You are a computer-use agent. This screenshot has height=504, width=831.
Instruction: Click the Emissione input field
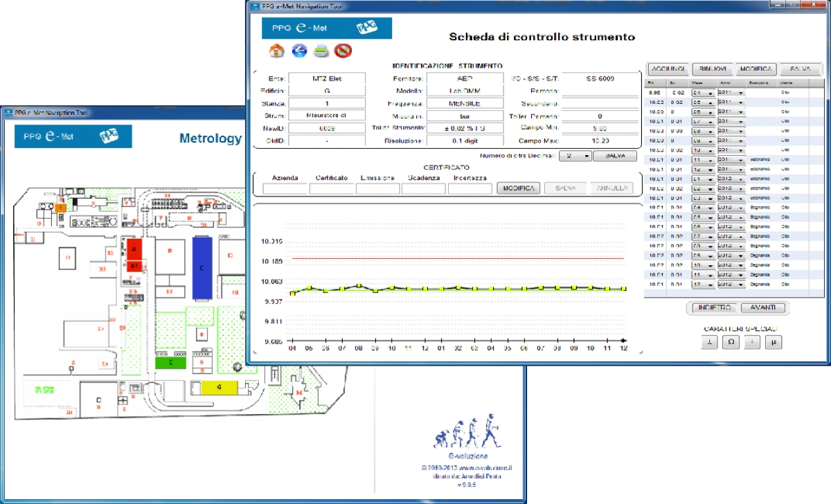(x=377, y=188)
